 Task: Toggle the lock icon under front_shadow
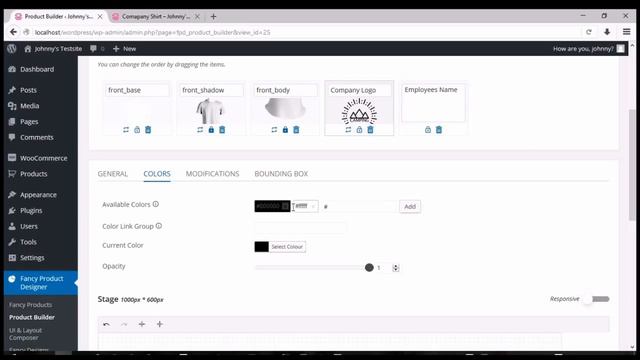coord(211,130)
